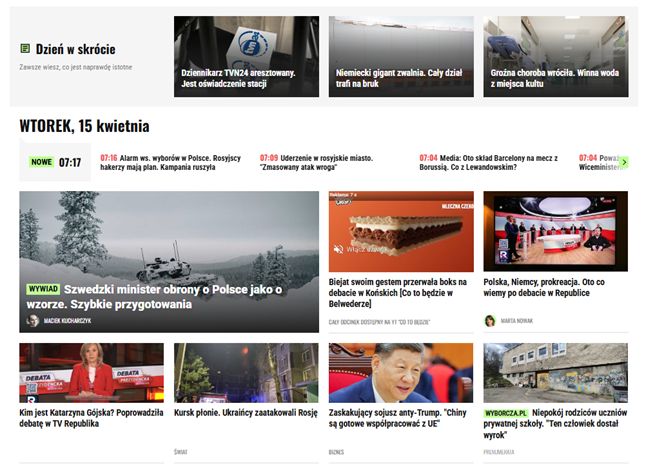Open 07:16 Alarm ws. wyborów ticker headline
Viewport: 655px width, 464px height.
point(171,162)
